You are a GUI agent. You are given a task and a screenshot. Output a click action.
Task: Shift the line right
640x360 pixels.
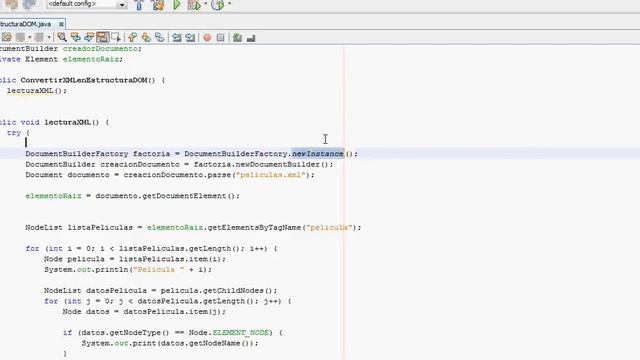point(190,38)
